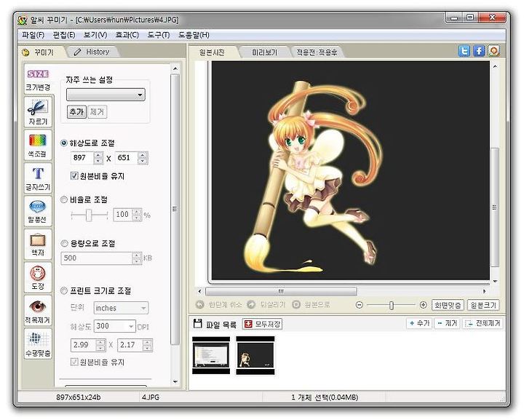The image size is (524, 420).
Task: Select the 해상도로 조절 radio button
Action: 64,143
